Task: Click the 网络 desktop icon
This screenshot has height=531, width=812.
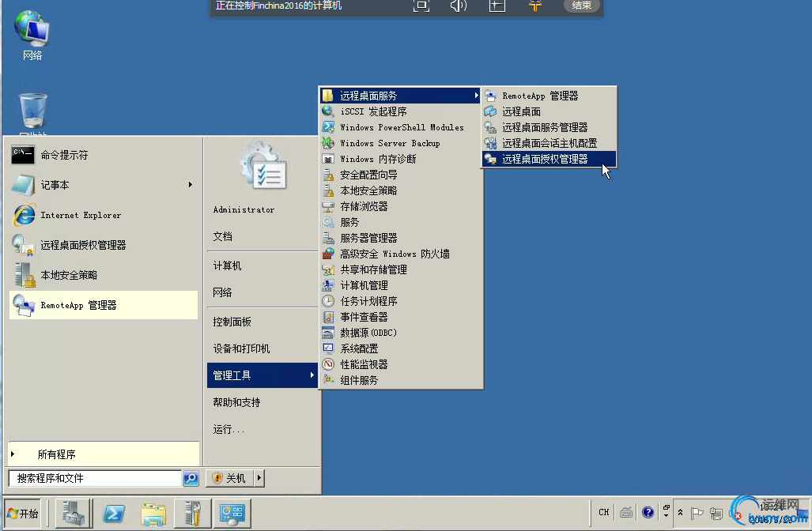Action: 32,36
